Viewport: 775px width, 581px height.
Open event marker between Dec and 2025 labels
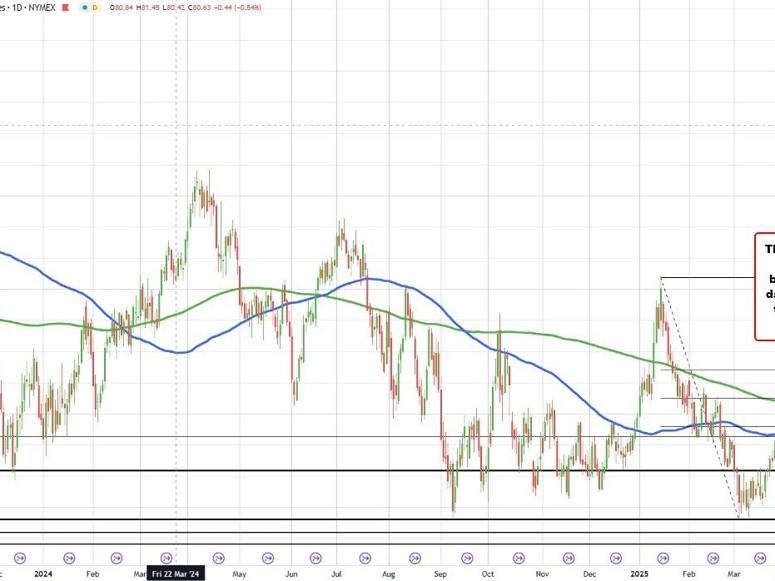tap(616, 558)
